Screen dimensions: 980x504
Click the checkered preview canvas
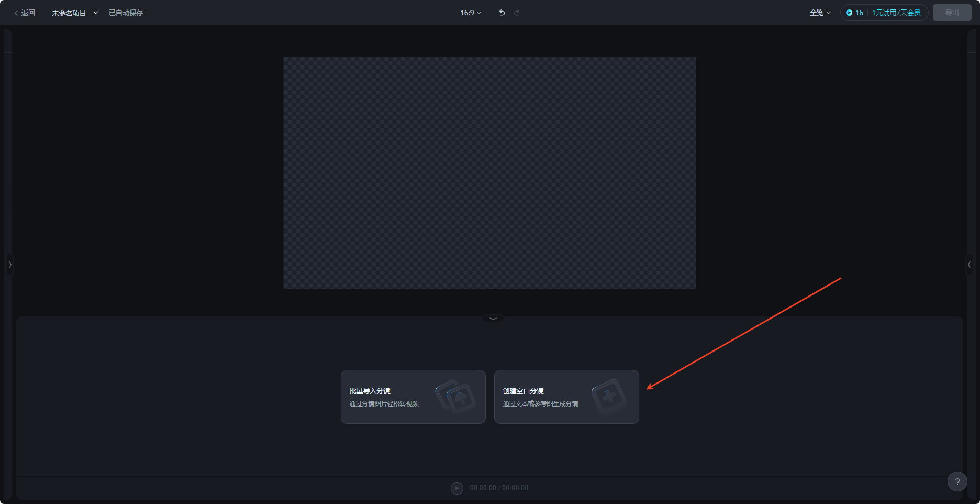[489, 172]
